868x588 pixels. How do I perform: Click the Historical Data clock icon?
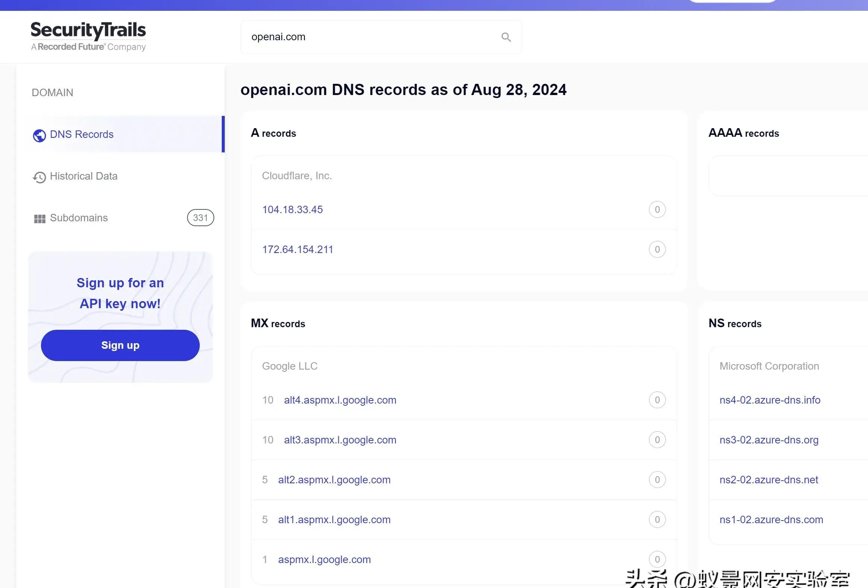(39, 177)
